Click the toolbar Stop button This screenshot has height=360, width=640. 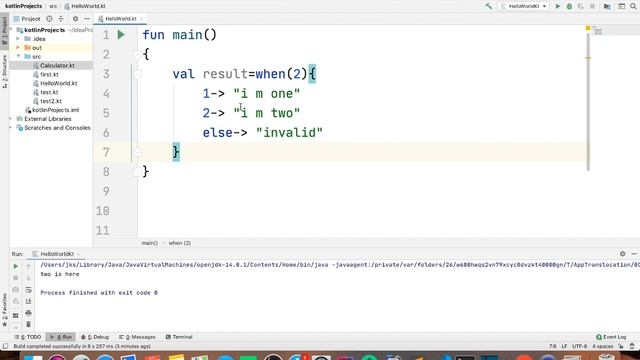point(592,6)
